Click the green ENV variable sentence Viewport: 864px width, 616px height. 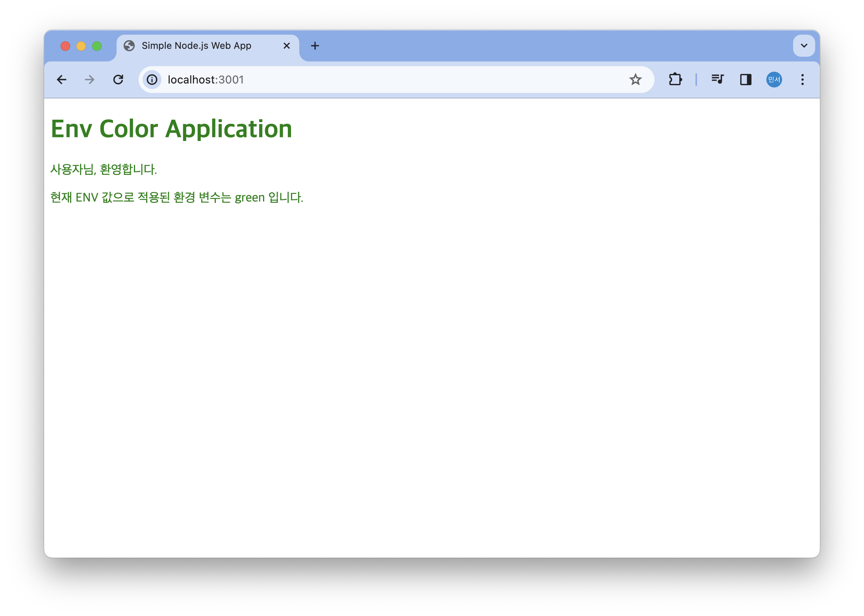(x=176, y=197)
